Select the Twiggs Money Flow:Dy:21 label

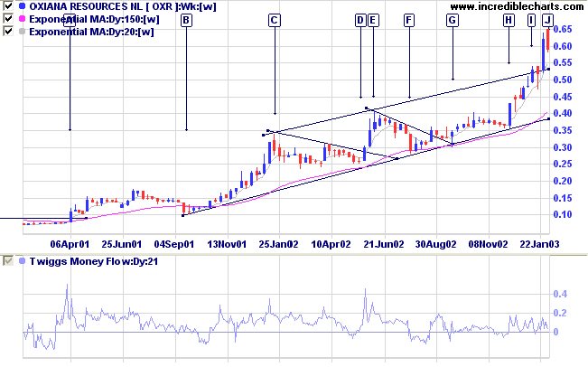[x=93, y=261]
